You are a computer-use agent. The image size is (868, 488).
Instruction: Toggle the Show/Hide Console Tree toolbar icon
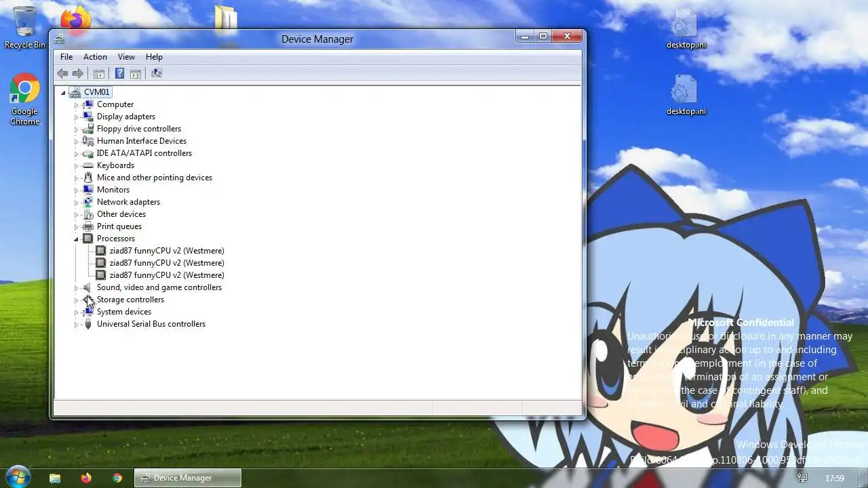(98, 73)
